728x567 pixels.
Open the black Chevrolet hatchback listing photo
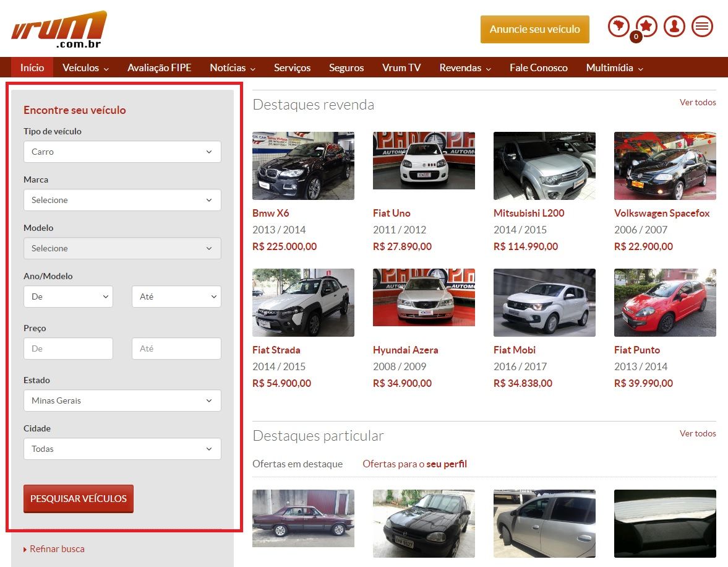[424, 523]
